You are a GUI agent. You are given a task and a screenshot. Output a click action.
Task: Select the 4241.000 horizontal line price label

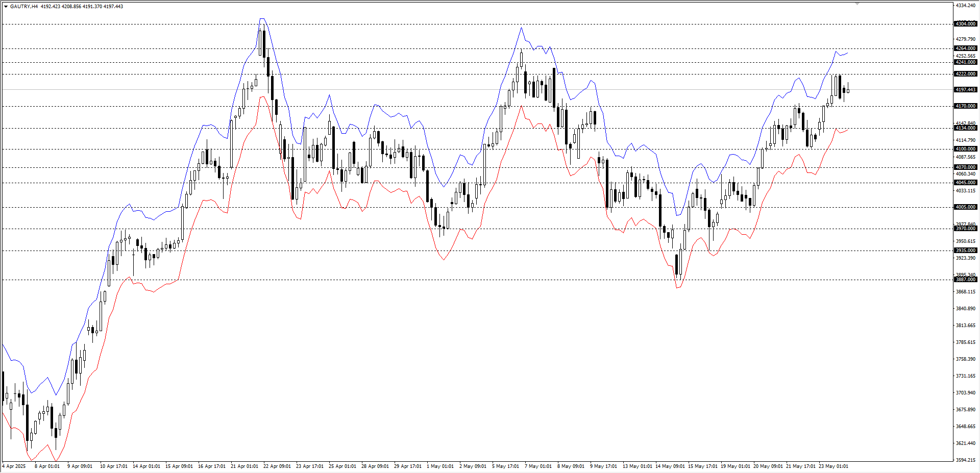coord(965,62)
